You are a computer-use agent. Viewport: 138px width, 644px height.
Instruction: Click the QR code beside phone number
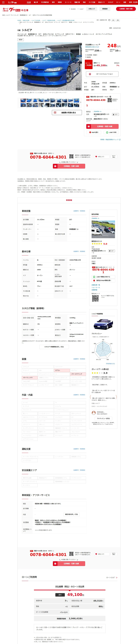[x=110, y=100]
